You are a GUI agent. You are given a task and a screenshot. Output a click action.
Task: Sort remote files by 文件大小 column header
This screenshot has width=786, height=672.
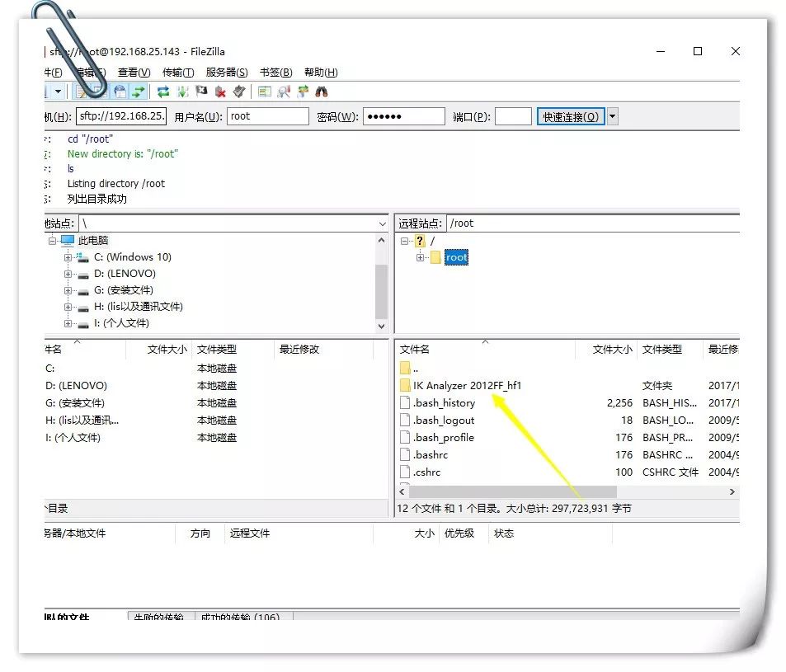(612, 350)
